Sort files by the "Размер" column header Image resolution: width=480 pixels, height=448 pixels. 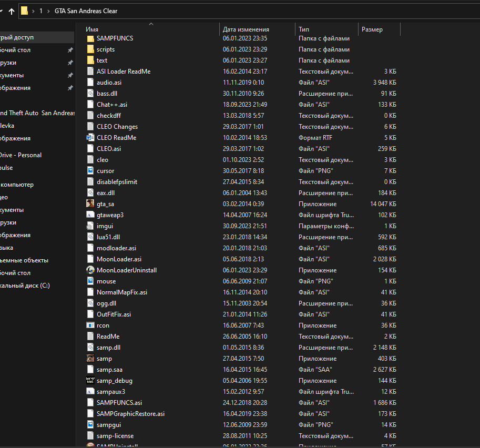pyautogui.click(x=372, y=29)
